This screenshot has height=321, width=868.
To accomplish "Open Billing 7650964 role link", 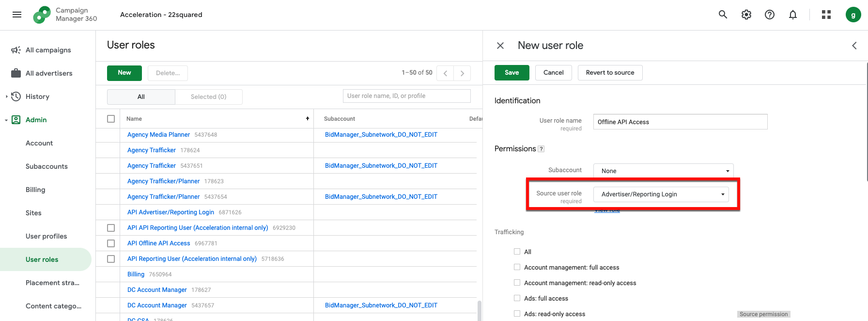I will 136,274.
